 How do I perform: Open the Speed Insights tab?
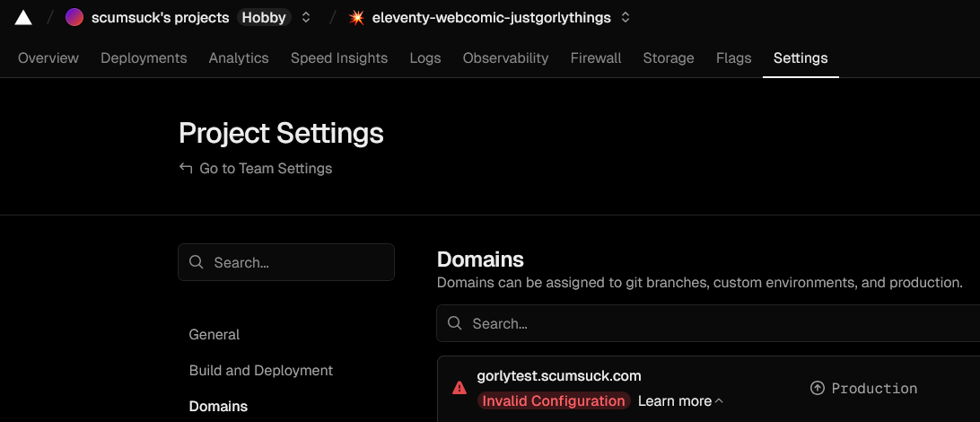click(x=339, y=58)
